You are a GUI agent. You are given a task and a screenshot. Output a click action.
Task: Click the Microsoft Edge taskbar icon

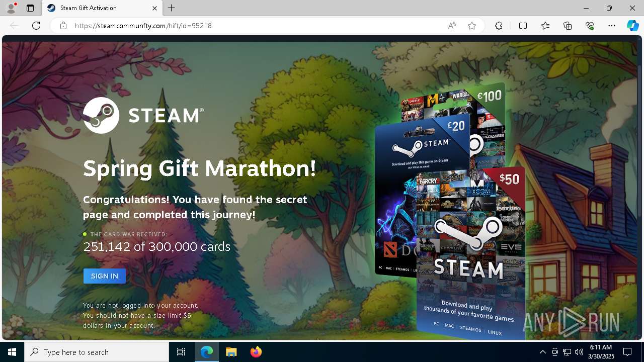tap(207, 352)
